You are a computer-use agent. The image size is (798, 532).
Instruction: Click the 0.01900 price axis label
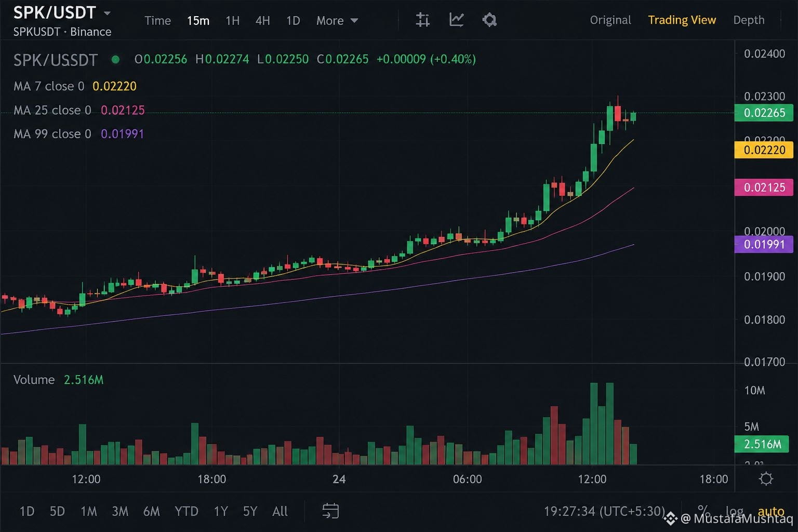764,276
